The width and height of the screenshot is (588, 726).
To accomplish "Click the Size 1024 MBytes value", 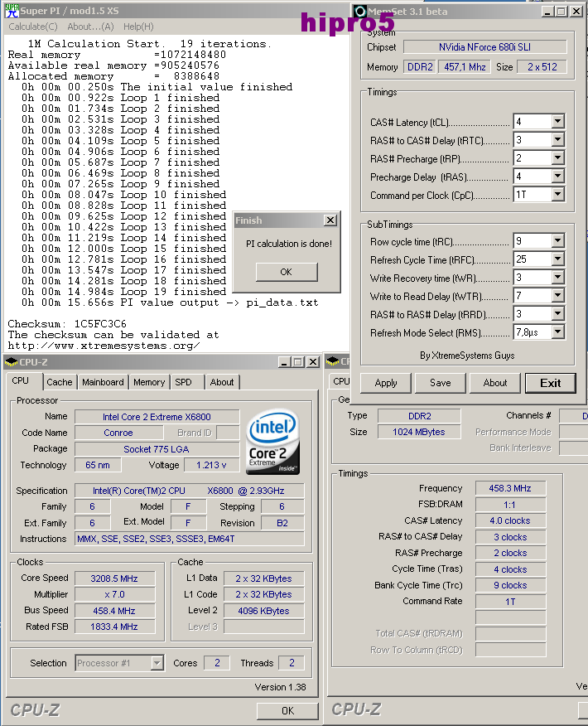I will (x=419, y=432).
